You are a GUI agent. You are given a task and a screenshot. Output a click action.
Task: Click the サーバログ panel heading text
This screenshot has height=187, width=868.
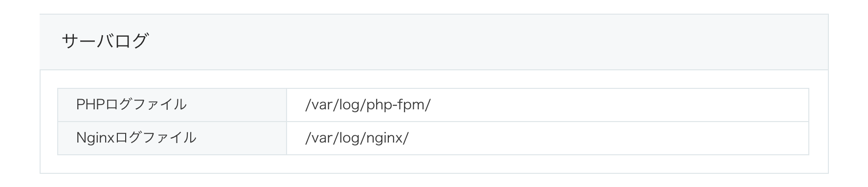coord(105,41)
